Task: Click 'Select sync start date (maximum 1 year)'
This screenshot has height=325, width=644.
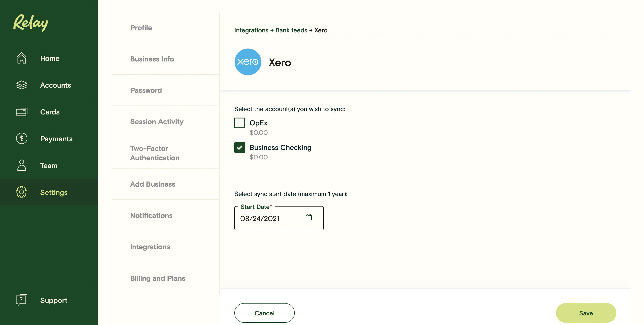Action: [x=291, y=194]
